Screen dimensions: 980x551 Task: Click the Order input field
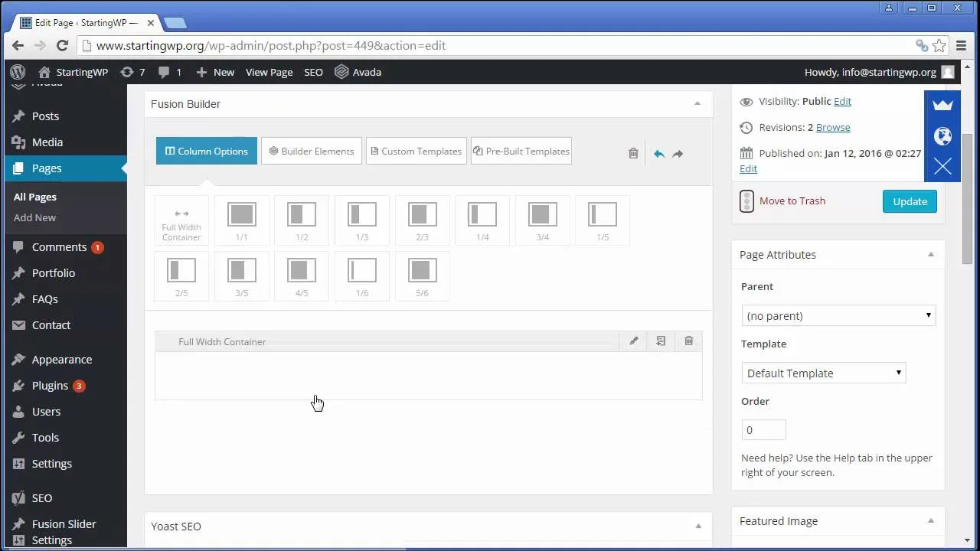click(763, 429)
